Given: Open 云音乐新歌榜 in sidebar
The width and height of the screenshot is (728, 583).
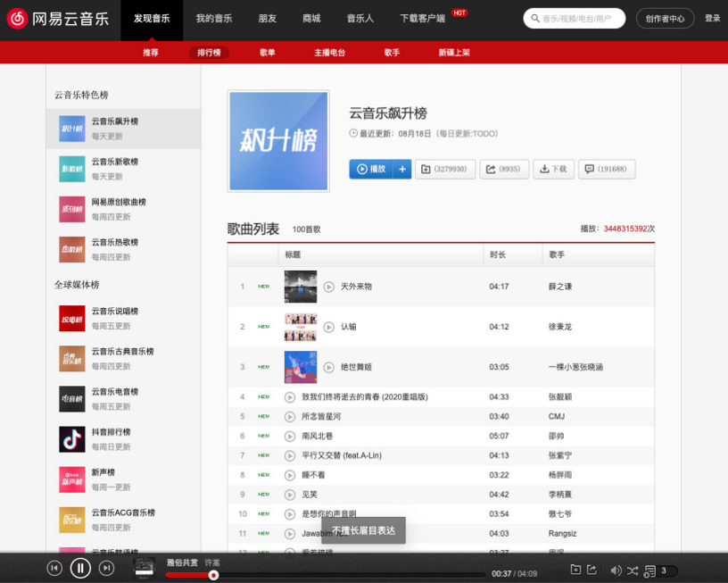Looking at the screenshot, I should tap(123, 169).
